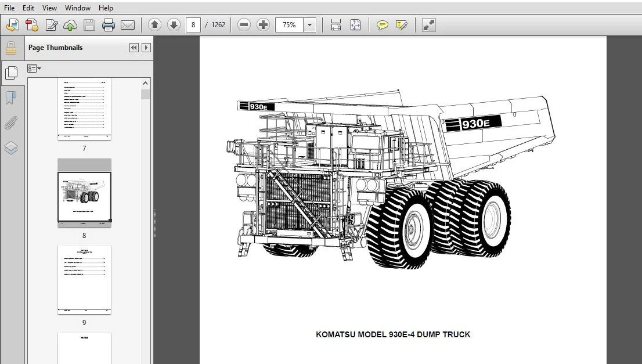This screenshot has width=642, height=364.
Task: Click the 75% zoom value field
Action: (289, 25)
